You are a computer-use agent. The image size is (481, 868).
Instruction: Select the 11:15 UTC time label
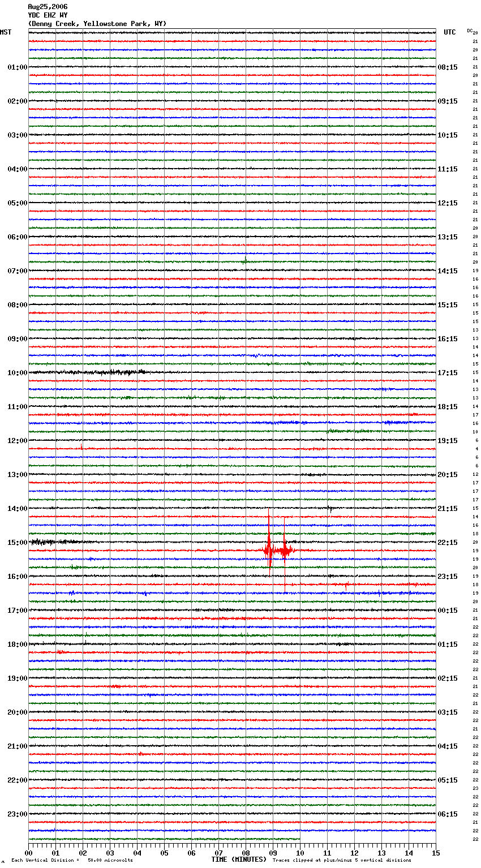(x=448, y=169)
